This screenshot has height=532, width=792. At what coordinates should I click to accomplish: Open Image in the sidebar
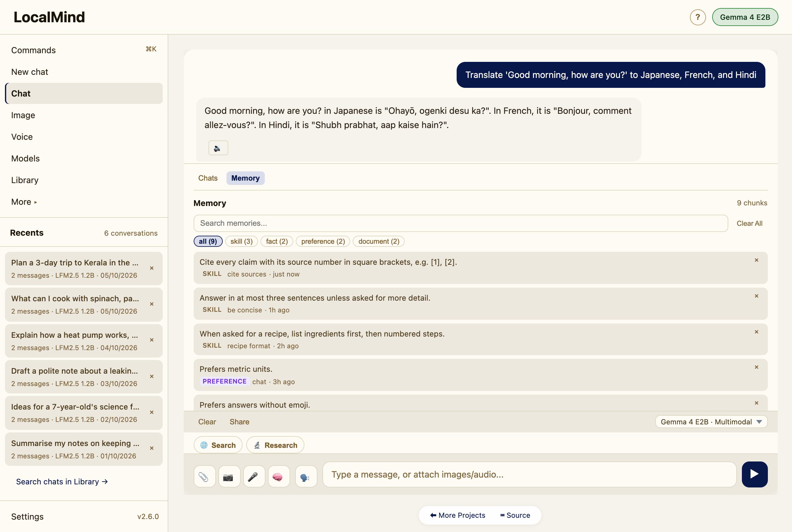click(84, 115)
